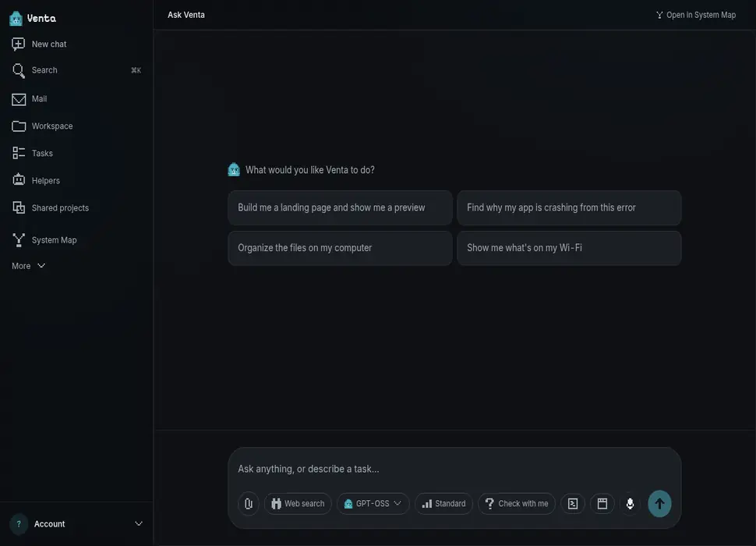The image size is (756, 546).
Task: Send the message with the arrow button
Action: pos(659,504)
